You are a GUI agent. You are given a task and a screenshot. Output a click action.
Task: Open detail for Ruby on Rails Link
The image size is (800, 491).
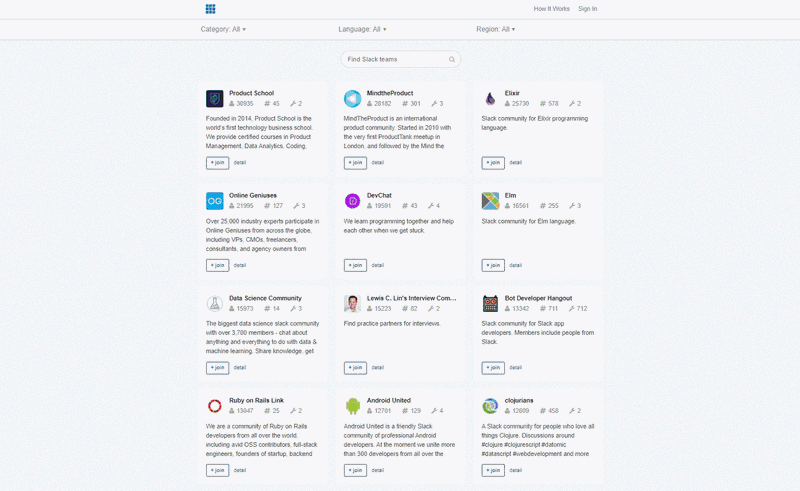coord(240,470)
